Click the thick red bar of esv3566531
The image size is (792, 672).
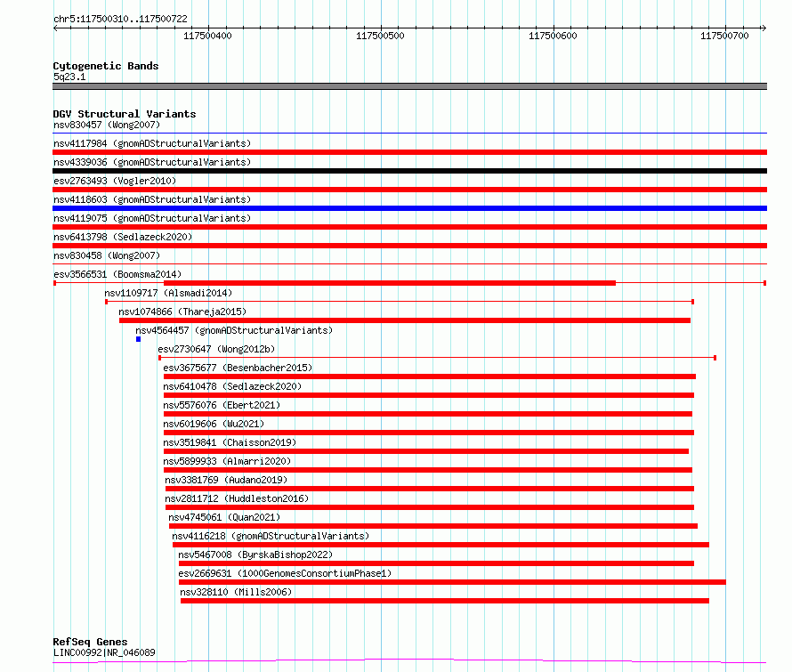390,283
